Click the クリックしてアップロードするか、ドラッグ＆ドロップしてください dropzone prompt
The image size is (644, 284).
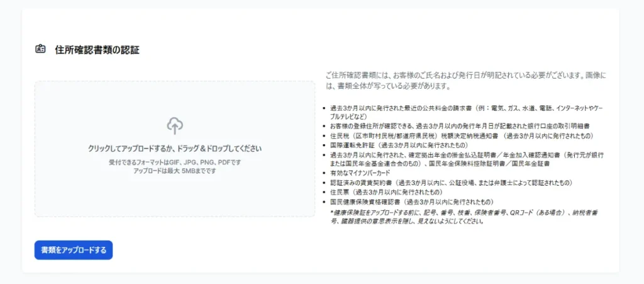[x=175, y=149]
